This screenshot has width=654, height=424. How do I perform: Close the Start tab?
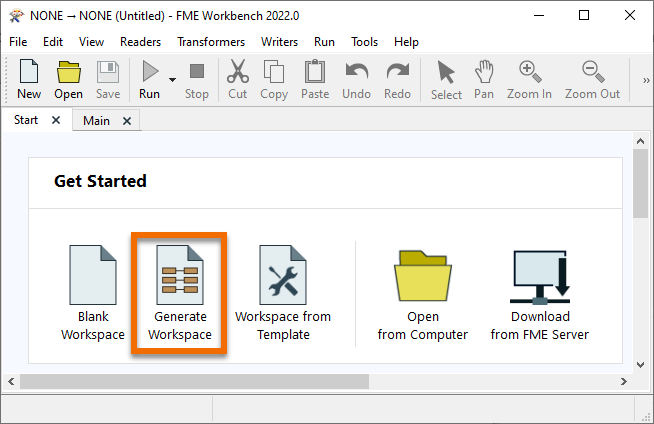[56, 120]
